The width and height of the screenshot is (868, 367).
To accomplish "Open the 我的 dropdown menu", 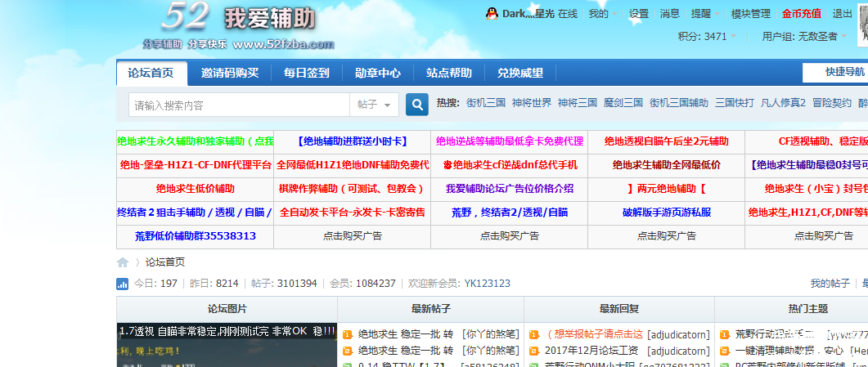I will [603, 14].
